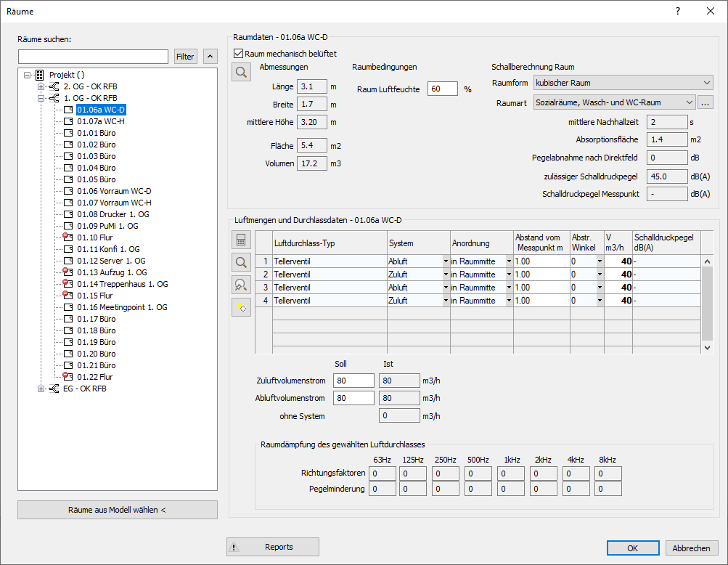Click the level icon of EG - OK RFB
This screenshot has height=565, width=728.
click(54, 389)
